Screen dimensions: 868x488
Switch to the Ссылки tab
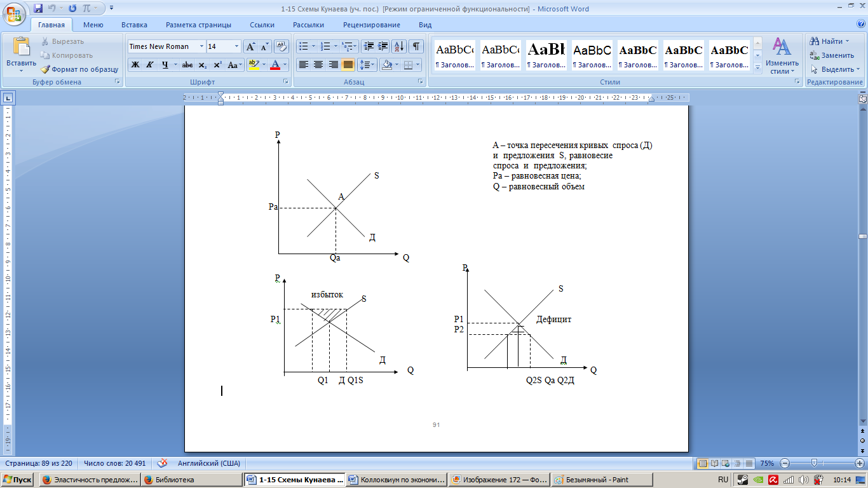(262, 25)
